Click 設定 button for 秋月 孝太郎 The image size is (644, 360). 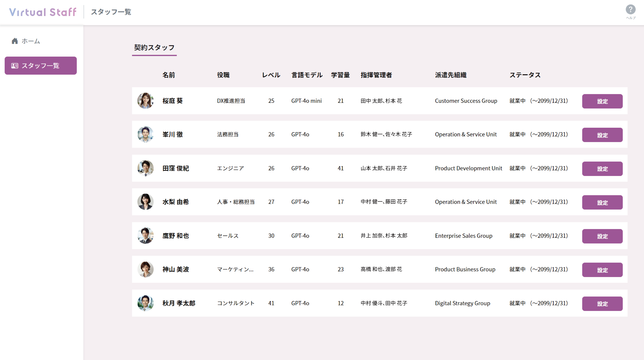point(602,304)
